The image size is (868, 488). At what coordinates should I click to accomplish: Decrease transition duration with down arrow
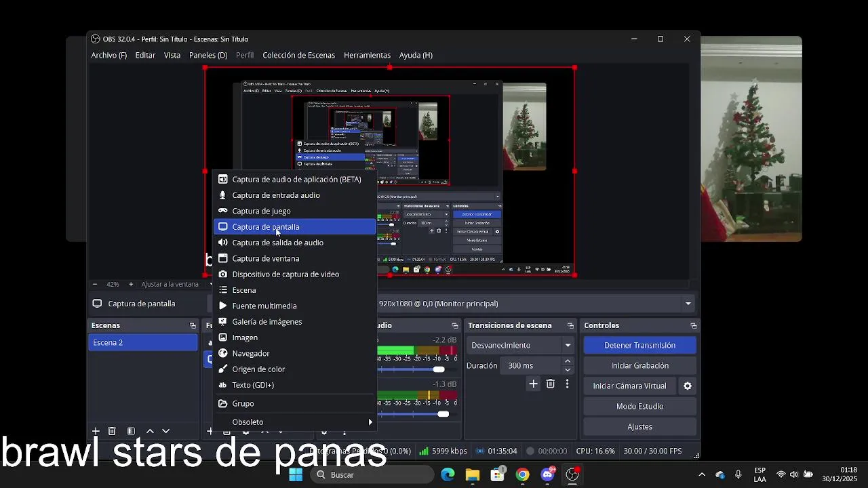click(568, 370)
